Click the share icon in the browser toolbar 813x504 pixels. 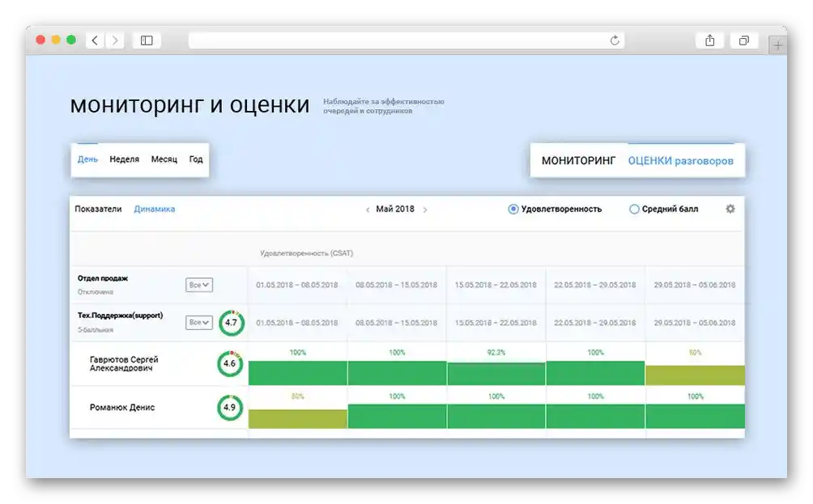[x=710, y=39]
